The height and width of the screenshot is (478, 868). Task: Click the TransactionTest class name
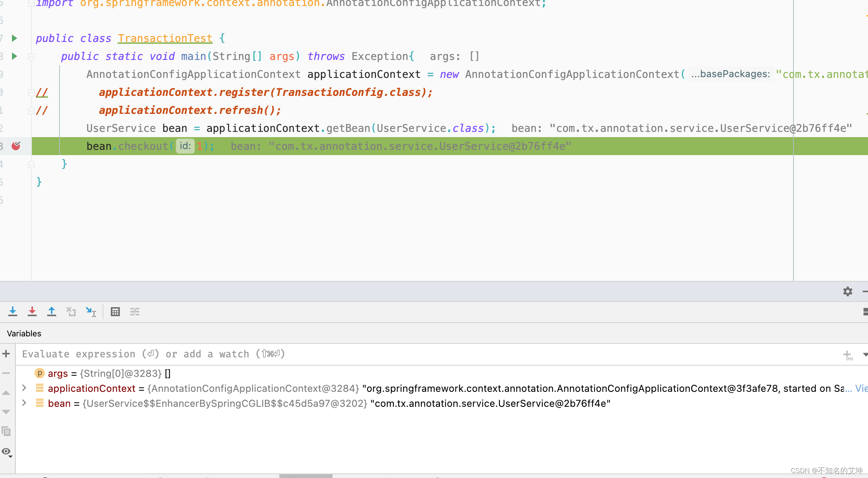pyautogui.click(x=165, y=38)
